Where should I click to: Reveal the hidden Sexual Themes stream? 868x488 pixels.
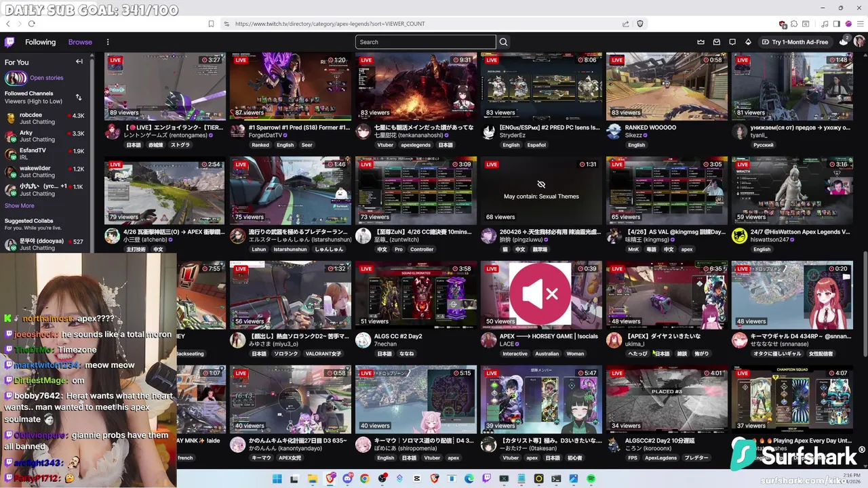pos(541,190)
